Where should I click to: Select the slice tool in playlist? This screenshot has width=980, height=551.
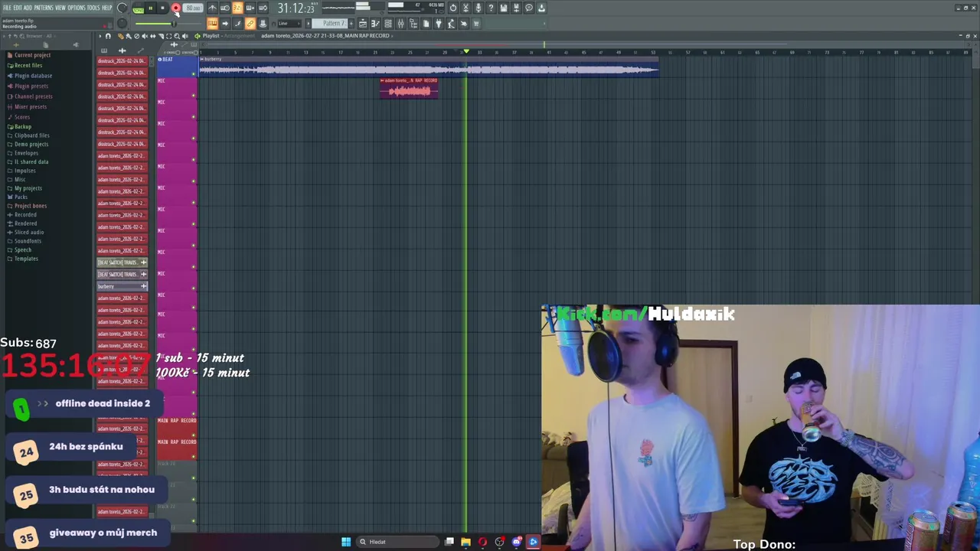tap(161, 36)
